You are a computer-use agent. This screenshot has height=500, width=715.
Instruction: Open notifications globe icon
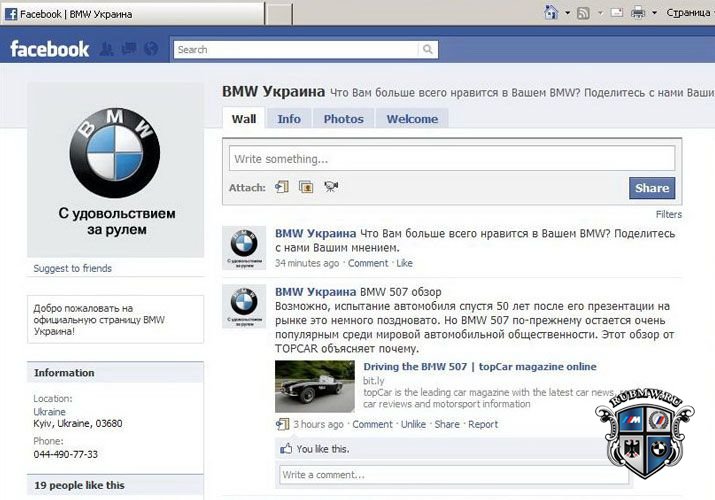click(x=151, y=49)
